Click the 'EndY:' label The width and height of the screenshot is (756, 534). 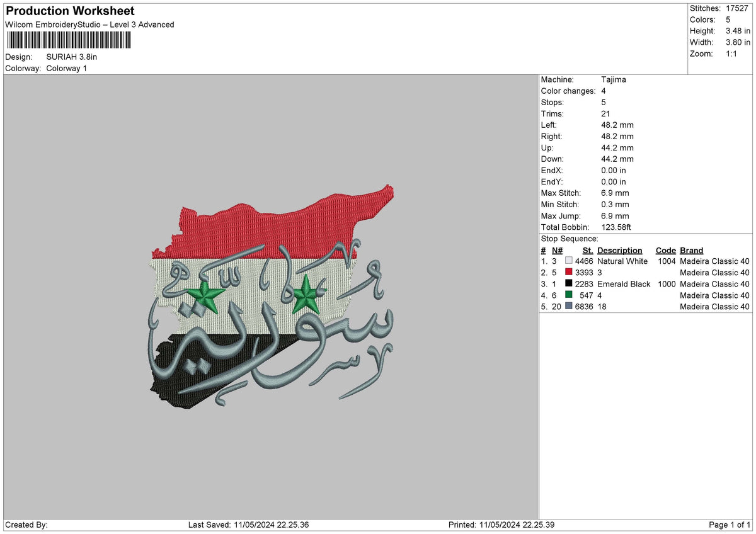pos(553,182)
